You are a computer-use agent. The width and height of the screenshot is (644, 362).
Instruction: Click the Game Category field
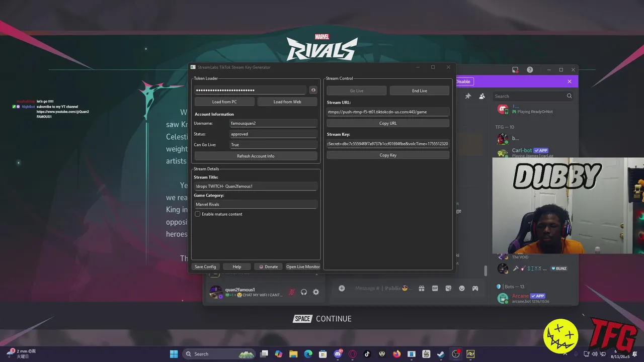(x=256, y=204)
